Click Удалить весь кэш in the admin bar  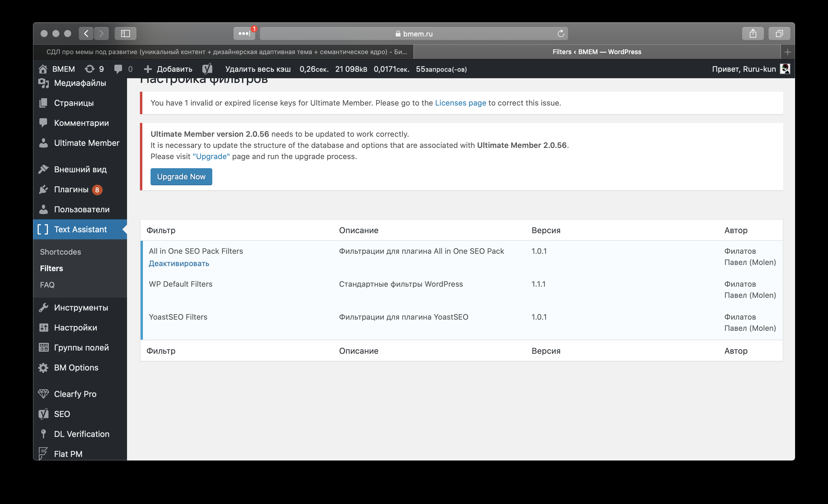click(258, 69)
